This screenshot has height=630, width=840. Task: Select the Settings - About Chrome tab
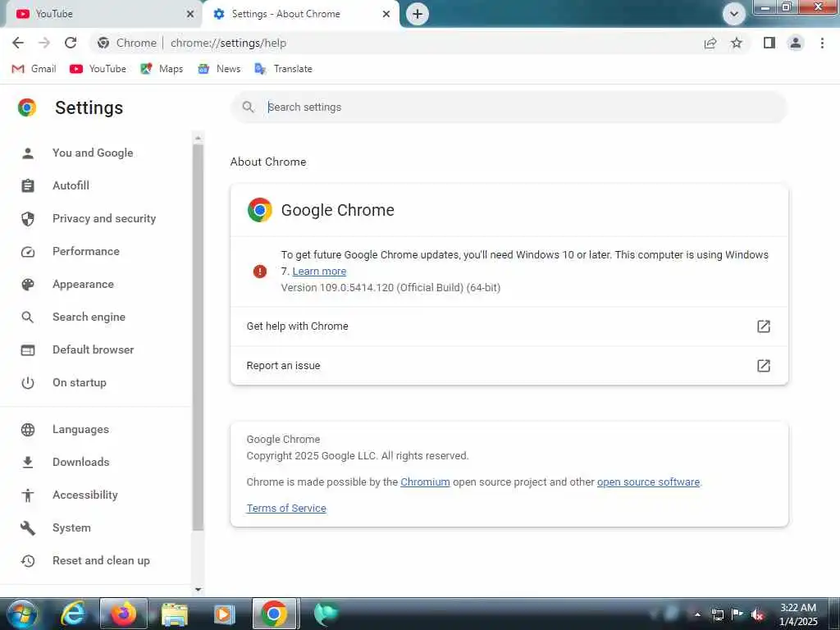click(x=300, y=14)
